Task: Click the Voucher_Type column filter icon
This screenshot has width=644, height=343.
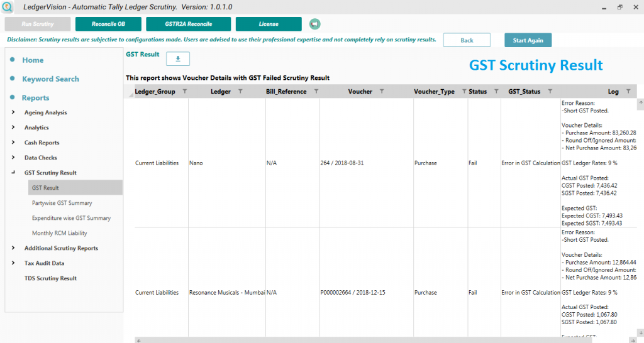Action: pyautogui.click(x=462, y=92)
